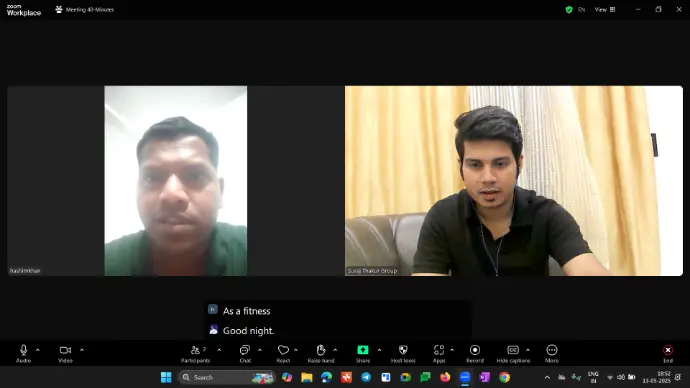This screenshot has width=690, height=388.
Task: Click the green encryption shield icon
Action: 569,9
